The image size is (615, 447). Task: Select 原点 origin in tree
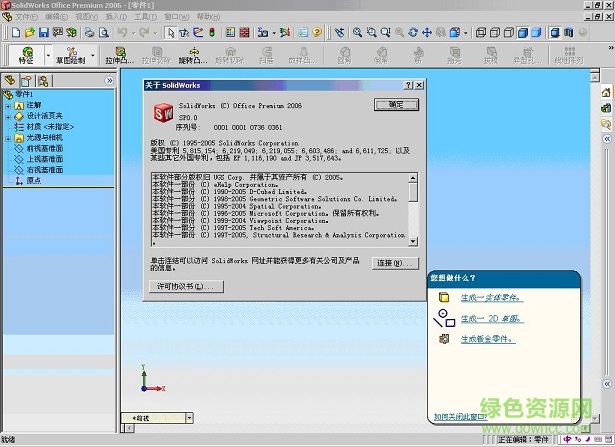click(x=33, y=181)
